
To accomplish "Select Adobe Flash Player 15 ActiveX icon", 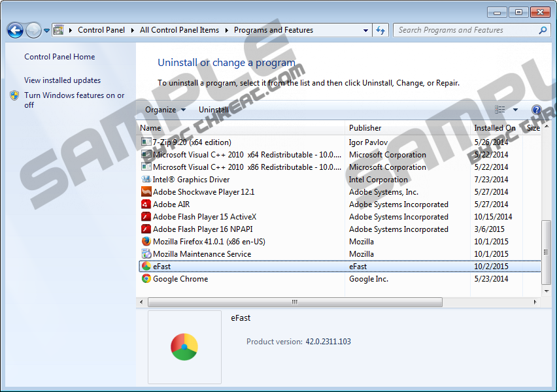I will [146, 217].
